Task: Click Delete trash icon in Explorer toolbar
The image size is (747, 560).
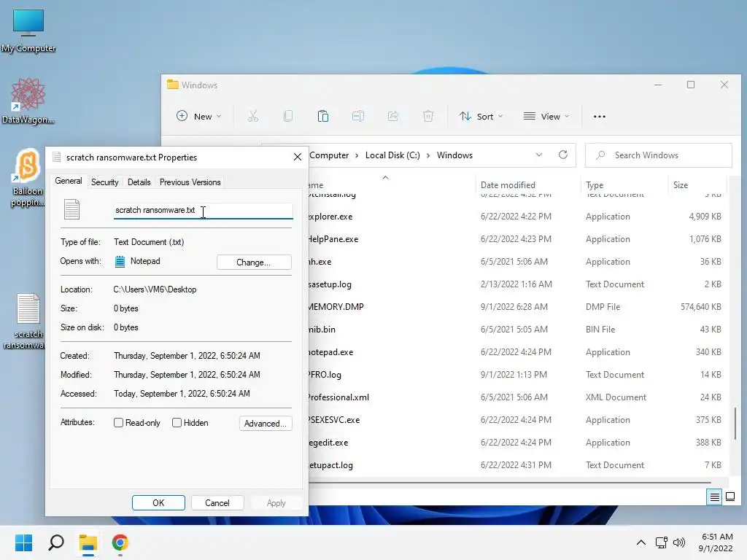Action: [427, 116]
